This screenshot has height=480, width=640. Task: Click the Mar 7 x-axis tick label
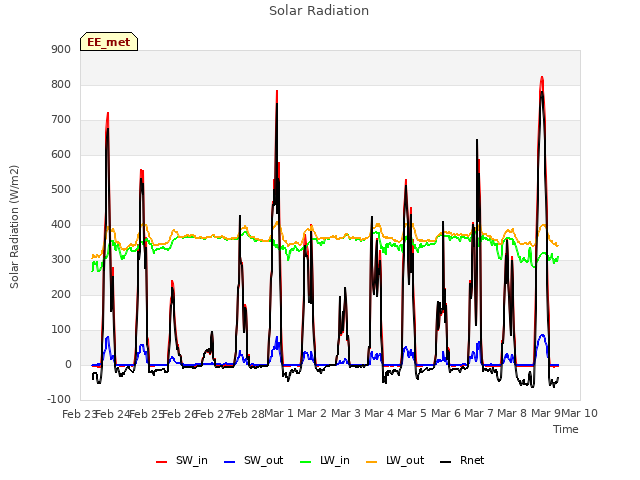tap(479, 413)
